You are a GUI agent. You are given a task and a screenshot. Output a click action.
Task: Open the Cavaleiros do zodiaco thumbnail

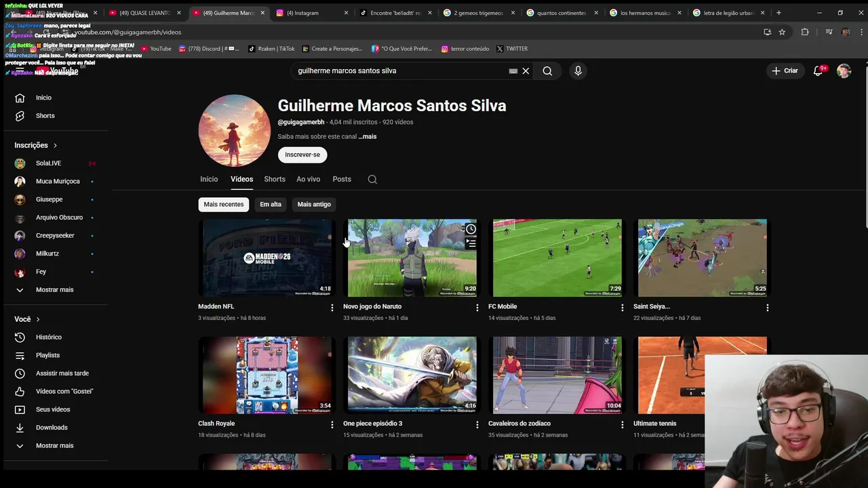(x=557, y=375)
